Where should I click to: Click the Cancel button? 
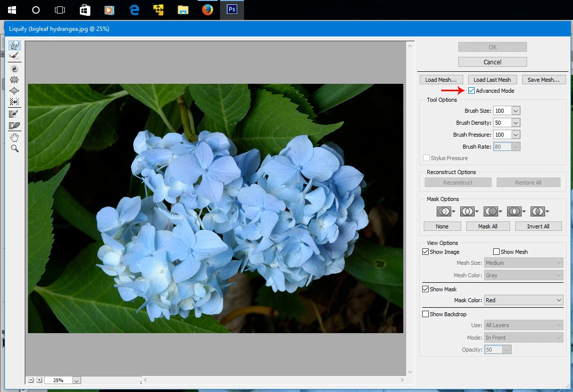[x=492, y=62]
